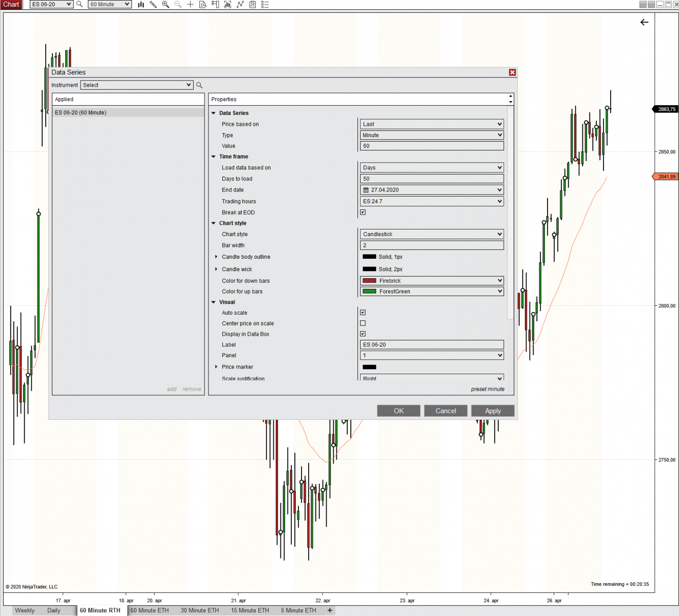Open the bar type icon in toolbar
This screenshot has height=616, width=679.
tap(141, 4)
